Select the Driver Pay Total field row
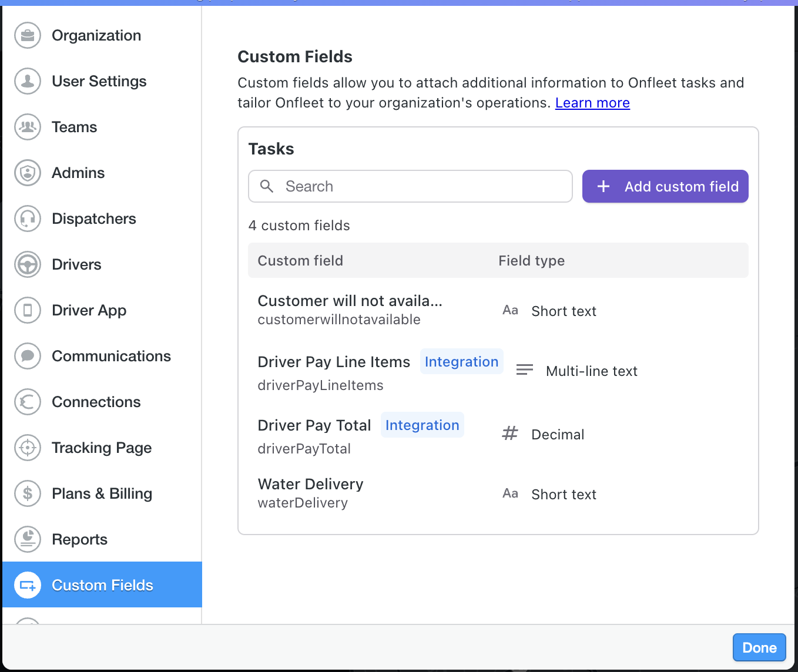 click(x=314, y=426)
